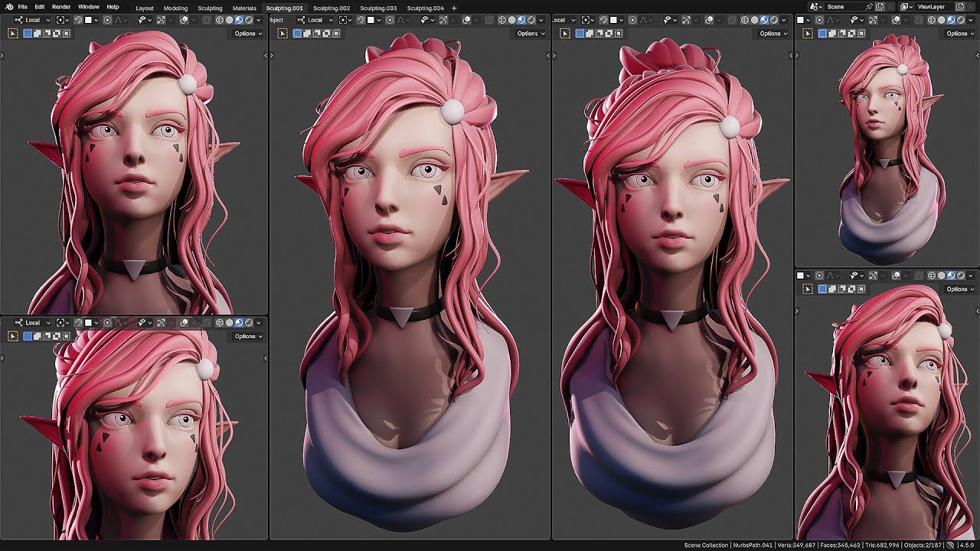Click the Verts:349,687 status bar entry
This screenshot has height=551, width=980.
tap(797, 546)
